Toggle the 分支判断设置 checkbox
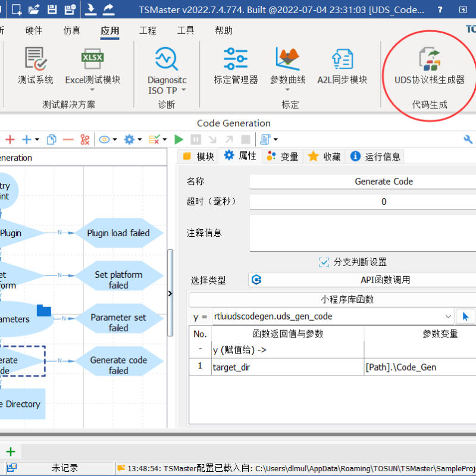 coord(324,262)
